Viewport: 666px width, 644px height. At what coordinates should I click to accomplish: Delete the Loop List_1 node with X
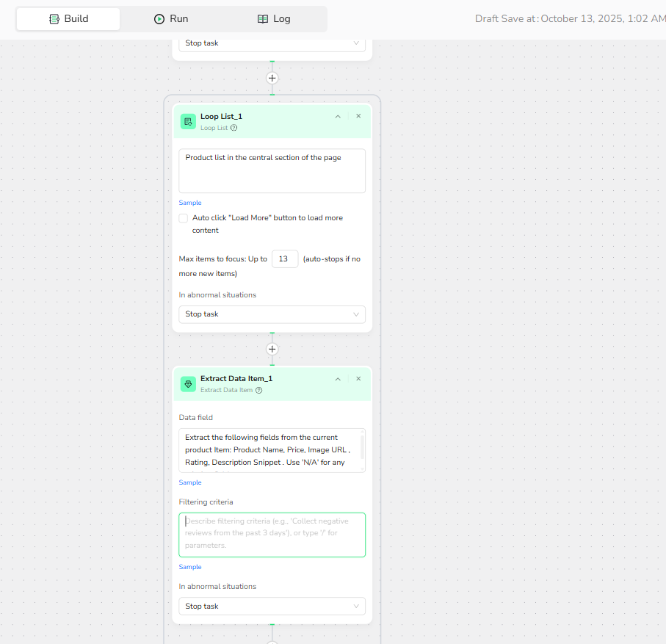[358, 116]
